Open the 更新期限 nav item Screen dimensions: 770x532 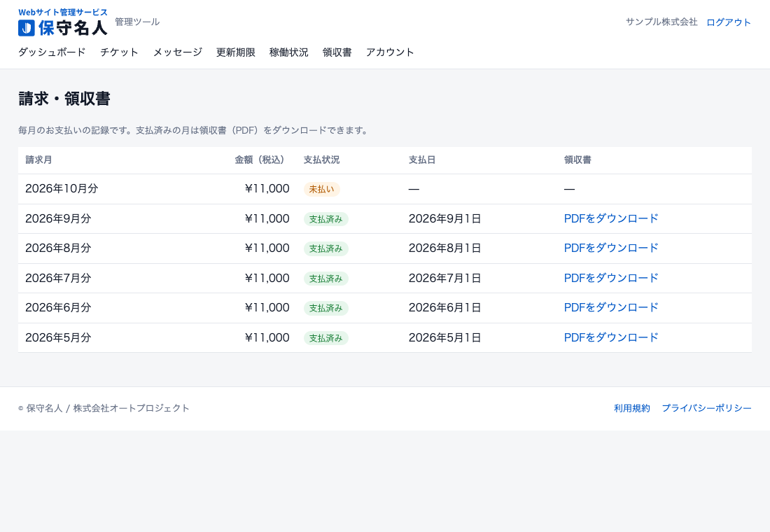click(x=236, y=52)
